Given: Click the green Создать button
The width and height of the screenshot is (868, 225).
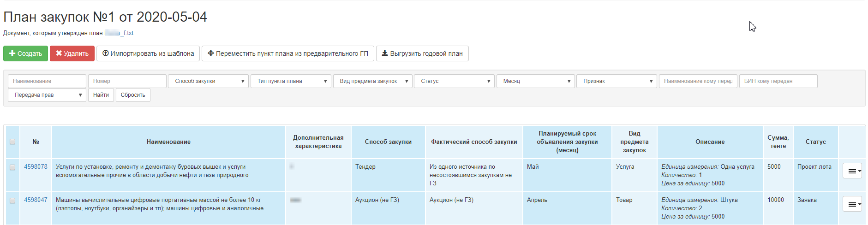Looking at the screenshot, I should (x=25, y=53).
